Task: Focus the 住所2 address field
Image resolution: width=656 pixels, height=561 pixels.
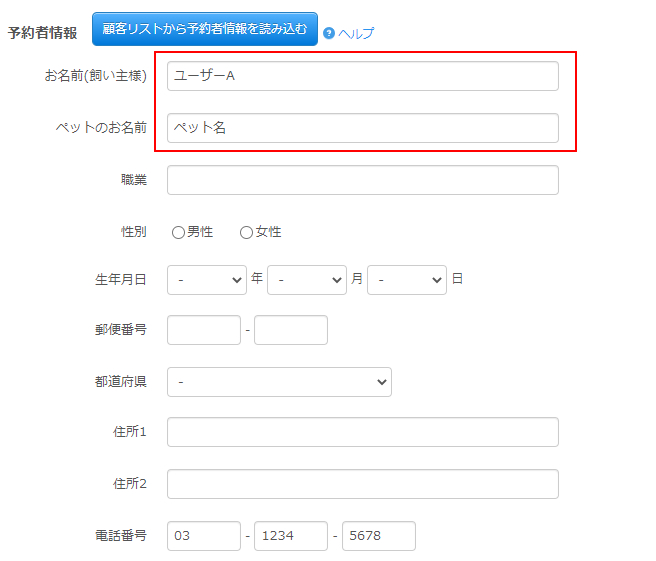Action: point(362,484)
